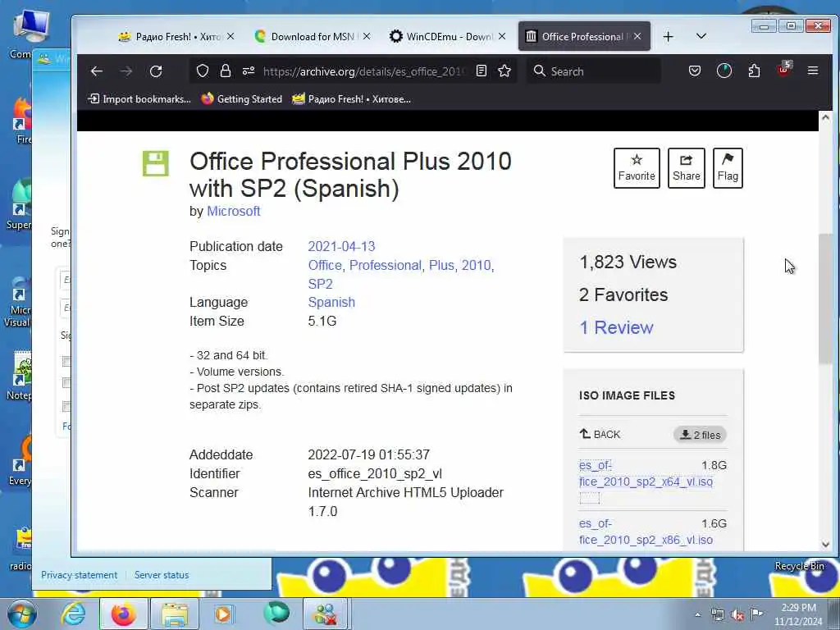Switch to the Download for MSN tab
The height and width of the screenshot is (630, 840).
click(x=307, y=36)
